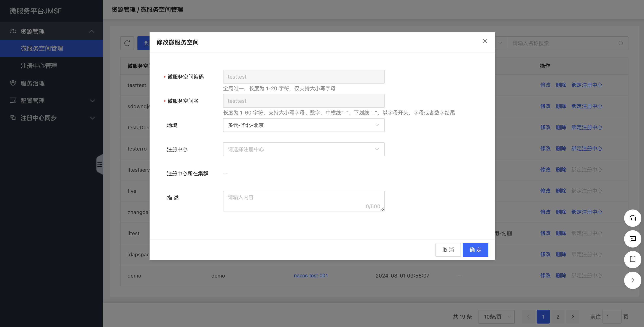Click 绑定注册中心 for the testtest row
The height and width of the screenshot is (327, 644).
[x=587, y=85]
